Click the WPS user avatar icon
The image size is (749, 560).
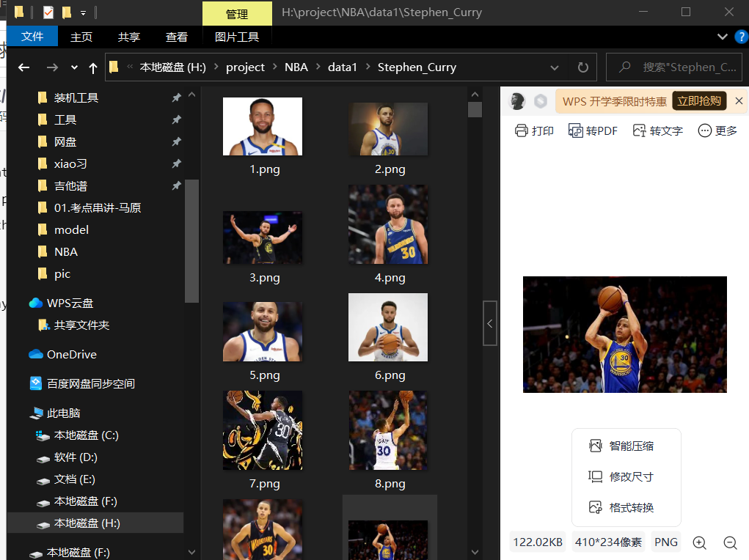coord(517,101)
